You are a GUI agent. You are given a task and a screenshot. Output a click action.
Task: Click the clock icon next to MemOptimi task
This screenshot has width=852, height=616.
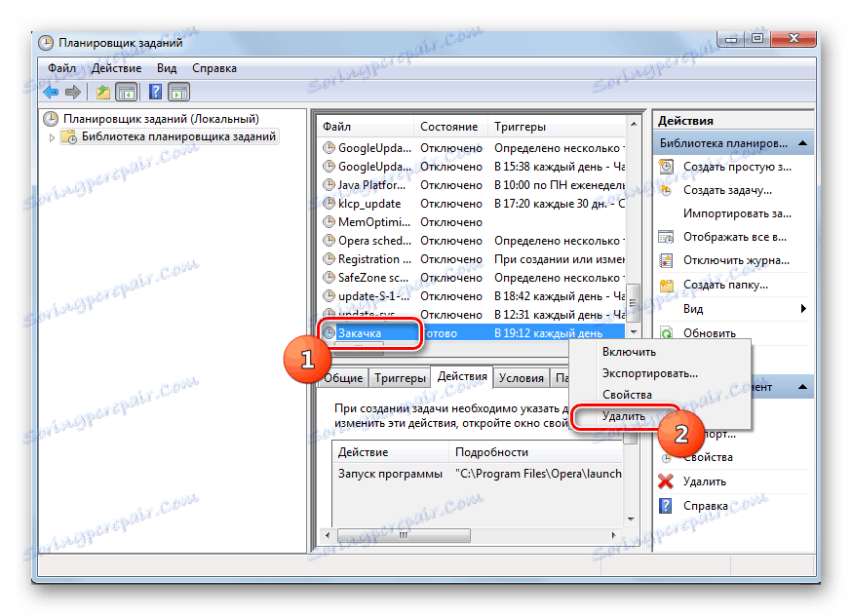pos(329,221)
